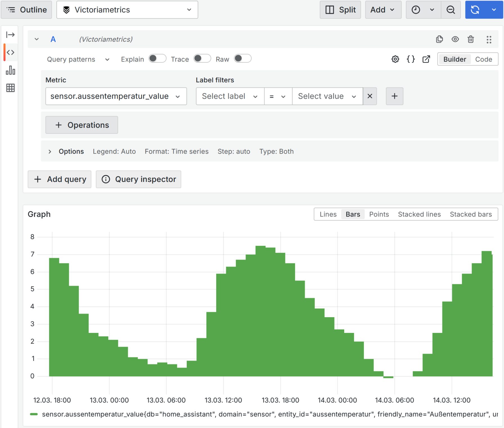Screen dimensions: 504x428
Task: Open the time picker clock icon
Action: click(x=416, y=10)
